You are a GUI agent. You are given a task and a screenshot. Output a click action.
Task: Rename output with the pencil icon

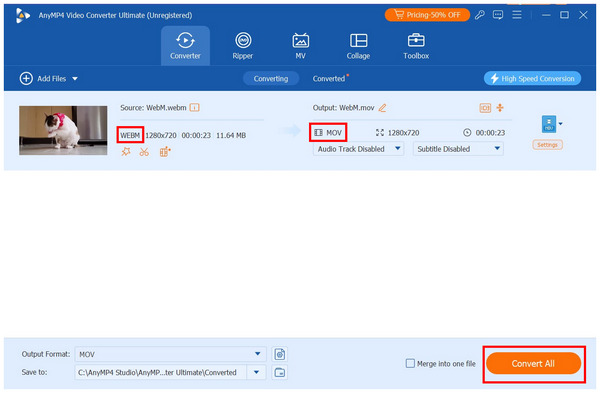[382, 108]
